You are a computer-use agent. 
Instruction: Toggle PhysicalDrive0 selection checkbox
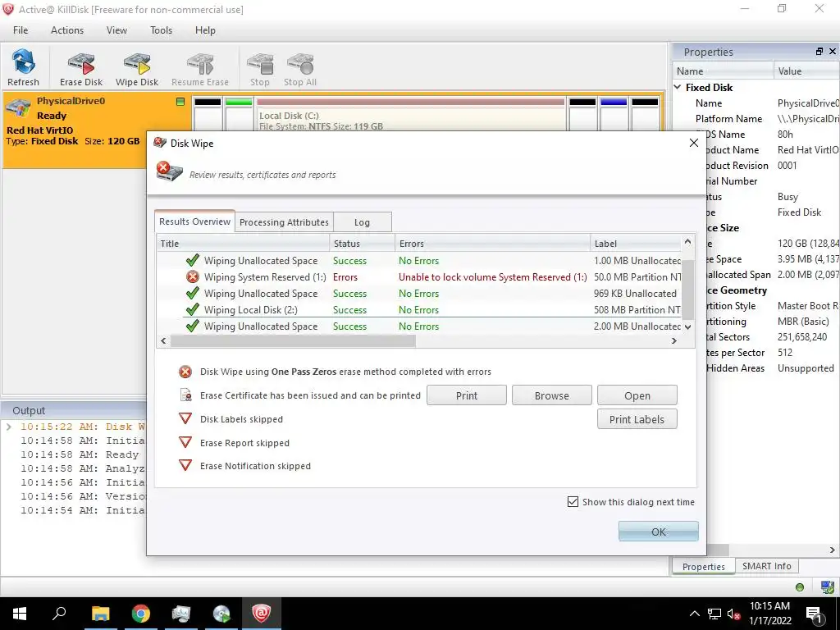(x=180, y=102)
